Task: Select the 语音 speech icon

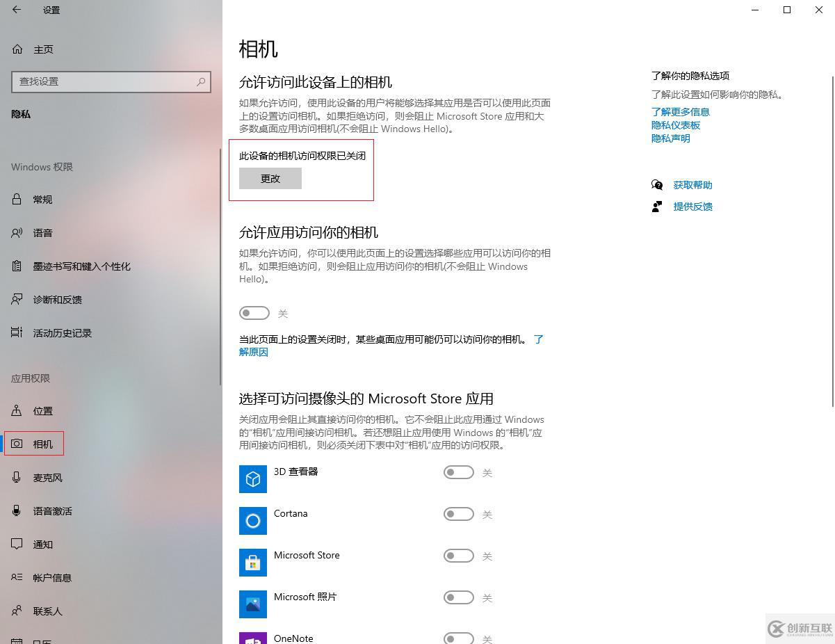Action: pyautogui.click(x=17, y=233)
